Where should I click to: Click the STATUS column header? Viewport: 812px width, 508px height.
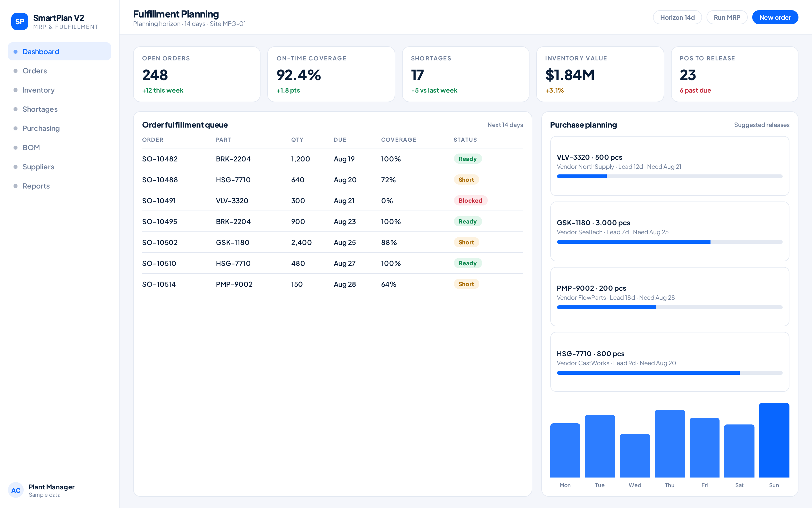click(465, 139)
